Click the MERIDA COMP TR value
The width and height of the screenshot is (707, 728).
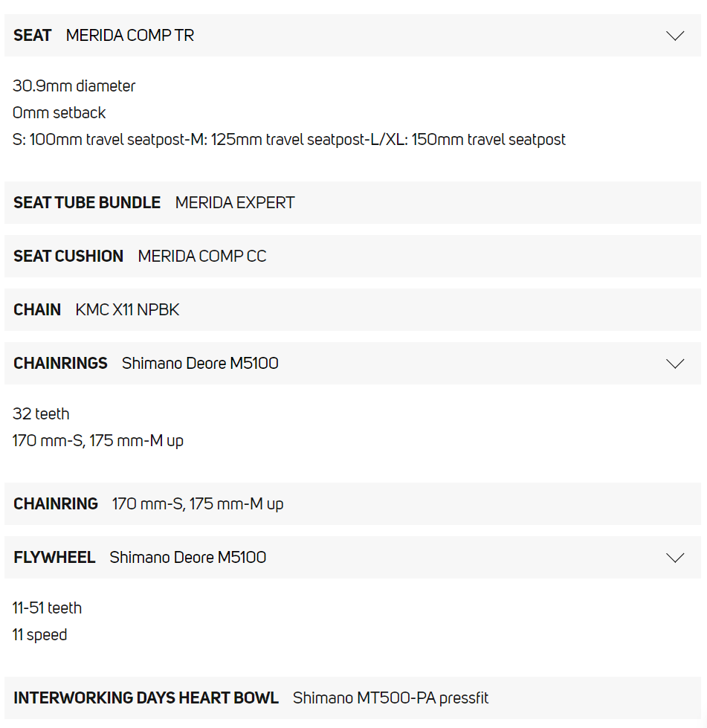130,36
